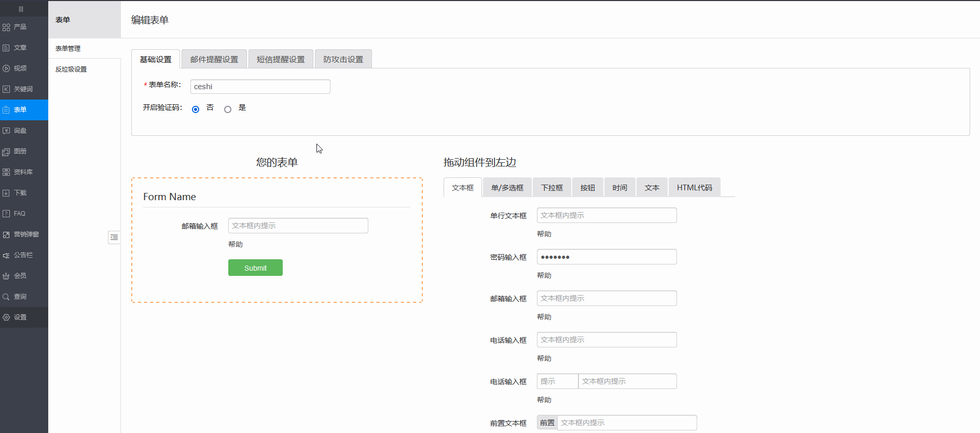Screen dimensions: 980x433
Task: Switch to 下拉框 component tab
Action: point(551,188)
